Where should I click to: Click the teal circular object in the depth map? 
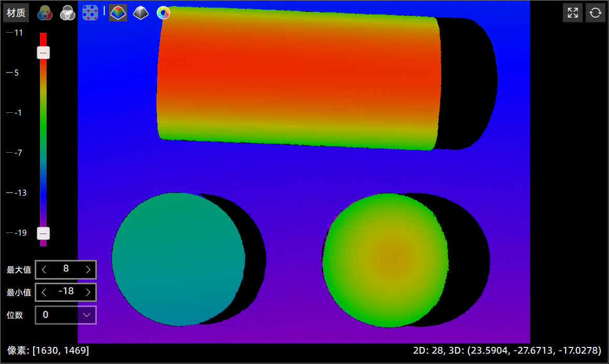click(x=178, y=259)
